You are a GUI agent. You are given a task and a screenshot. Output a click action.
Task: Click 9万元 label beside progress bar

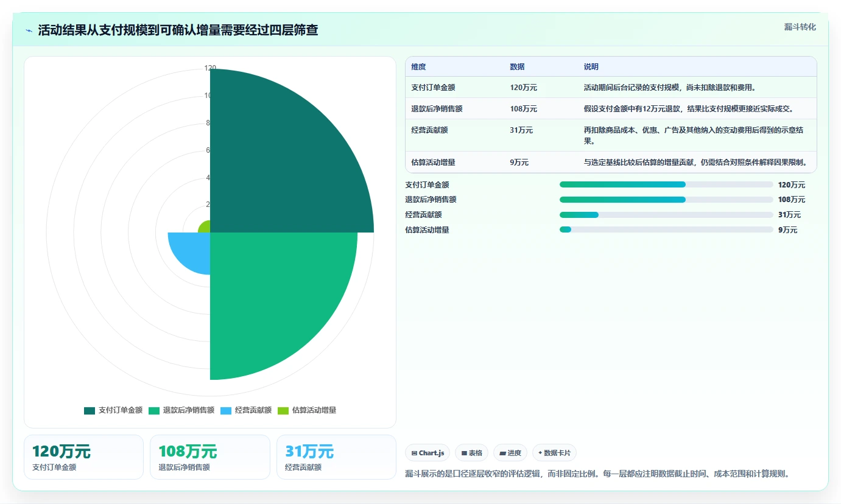click(787, 230)
